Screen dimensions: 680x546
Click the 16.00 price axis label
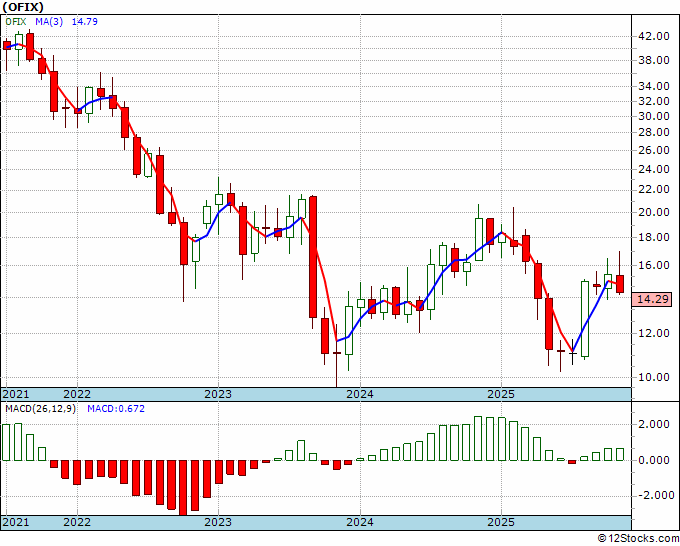654,265
